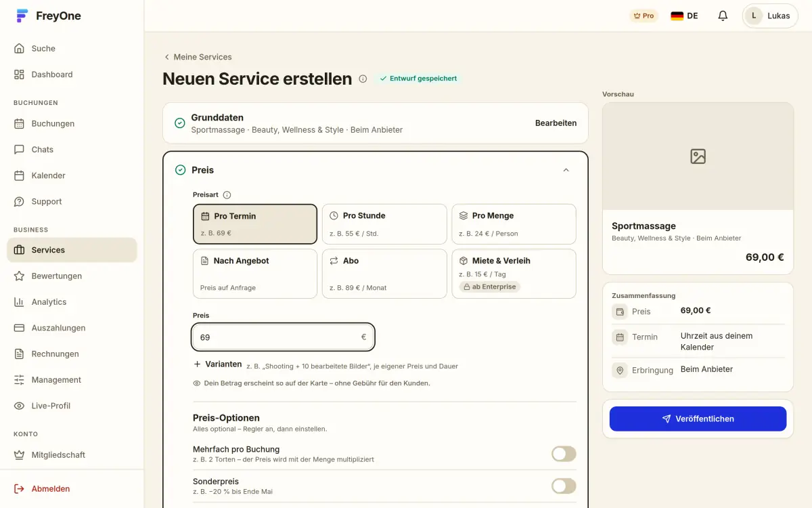Click Uhrzeit aus deinem Kalender text
This screenshot has height=508, width=812.
coord(717,341)
